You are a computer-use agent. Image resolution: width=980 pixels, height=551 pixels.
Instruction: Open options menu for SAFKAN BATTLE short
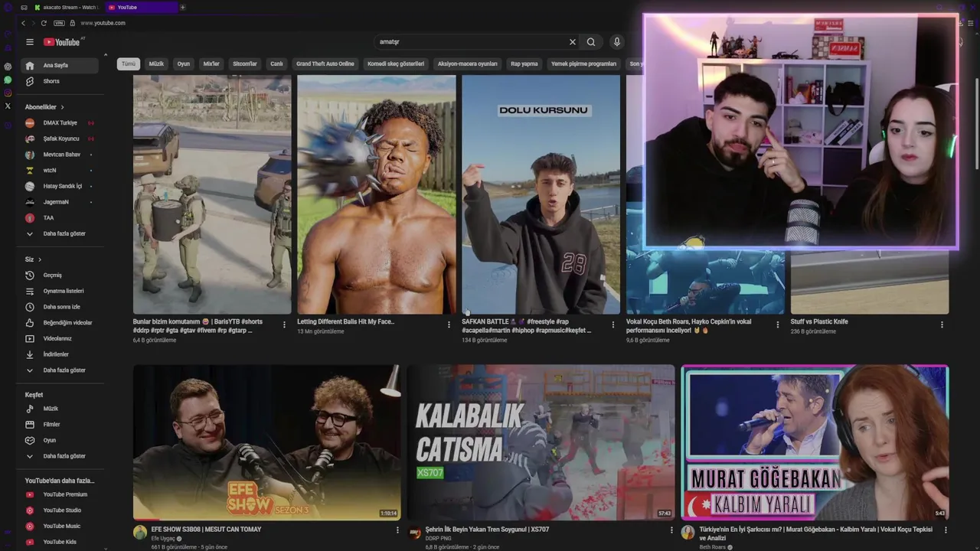[x=612, y=324]
